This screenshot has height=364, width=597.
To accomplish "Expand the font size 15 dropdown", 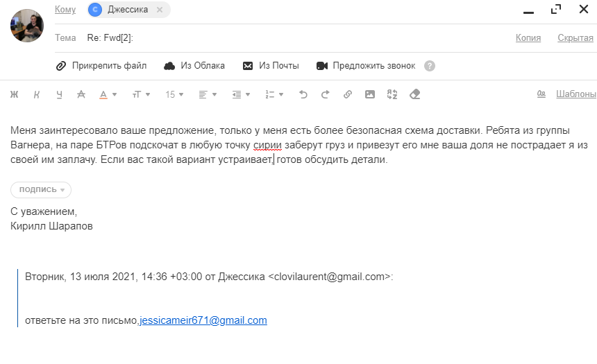I will 174,94.
